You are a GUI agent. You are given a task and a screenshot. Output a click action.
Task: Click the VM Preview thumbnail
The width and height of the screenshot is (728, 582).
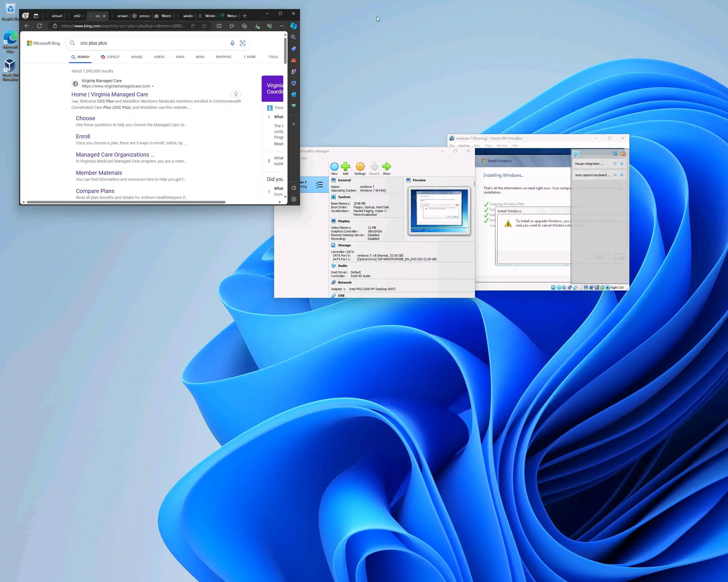(x=439, y=211)
